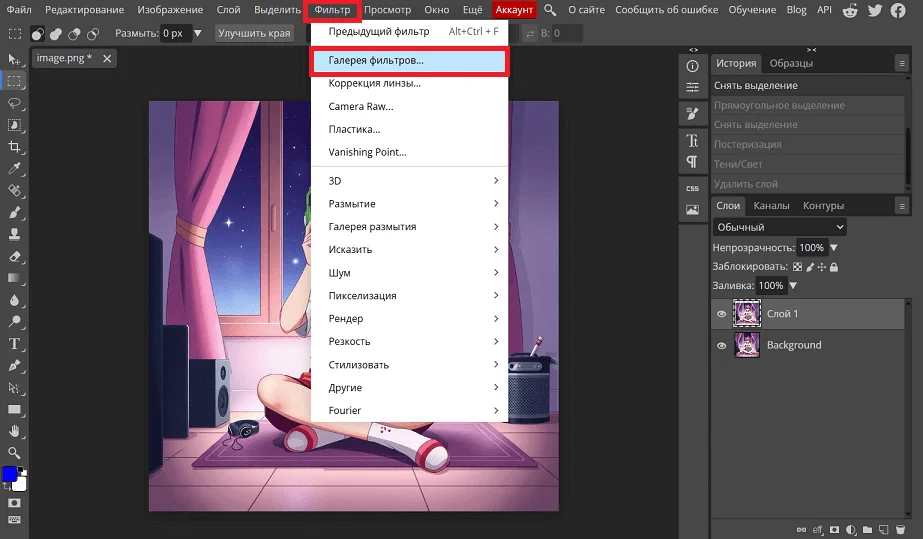Click the search magnifier in menu bar
This screenshot has width=923, height=539.
550,10
